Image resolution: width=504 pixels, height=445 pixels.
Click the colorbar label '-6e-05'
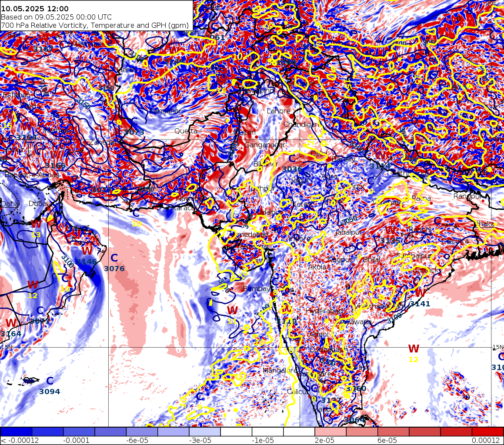[x=138, y=440]
